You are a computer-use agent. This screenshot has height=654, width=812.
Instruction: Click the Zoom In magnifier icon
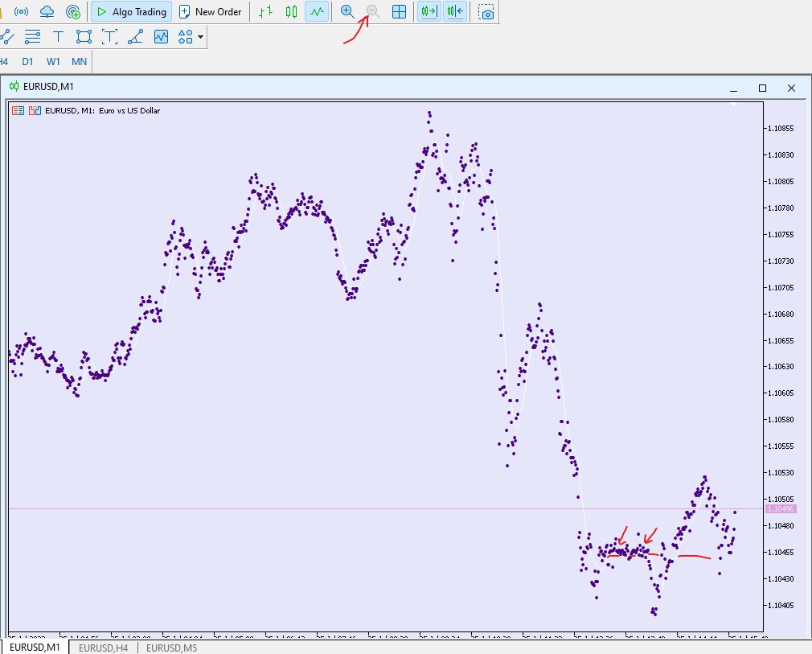347,12
